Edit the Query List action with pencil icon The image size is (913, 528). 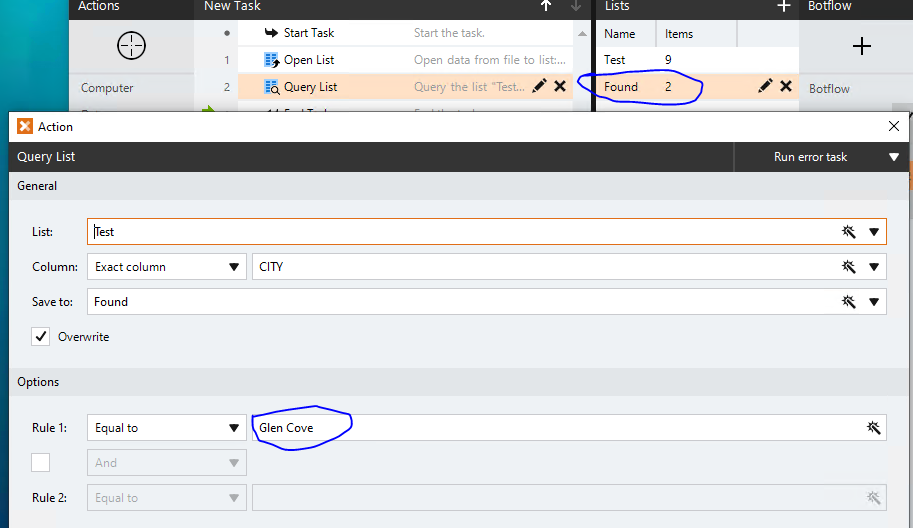pyautogui.click(x=539, y=86)
